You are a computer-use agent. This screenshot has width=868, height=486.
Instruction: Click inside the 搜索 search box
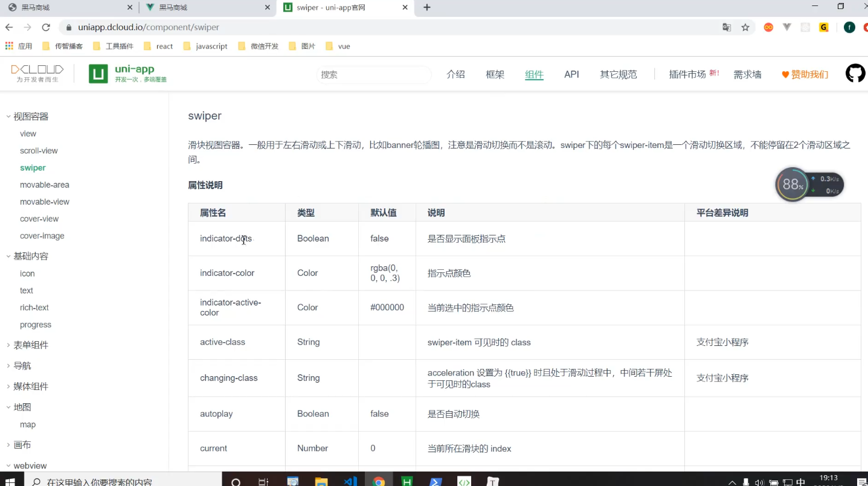373,74
